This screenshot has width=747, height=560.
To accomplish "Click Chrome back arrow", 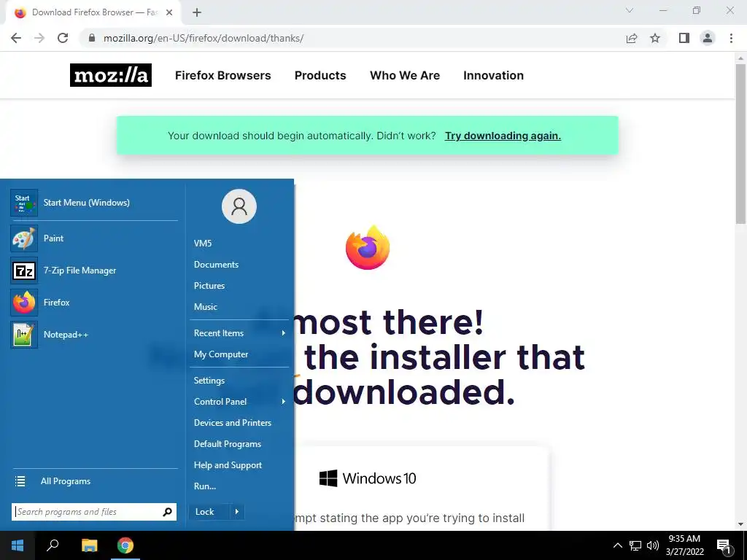I will click(x=16, y=38).
